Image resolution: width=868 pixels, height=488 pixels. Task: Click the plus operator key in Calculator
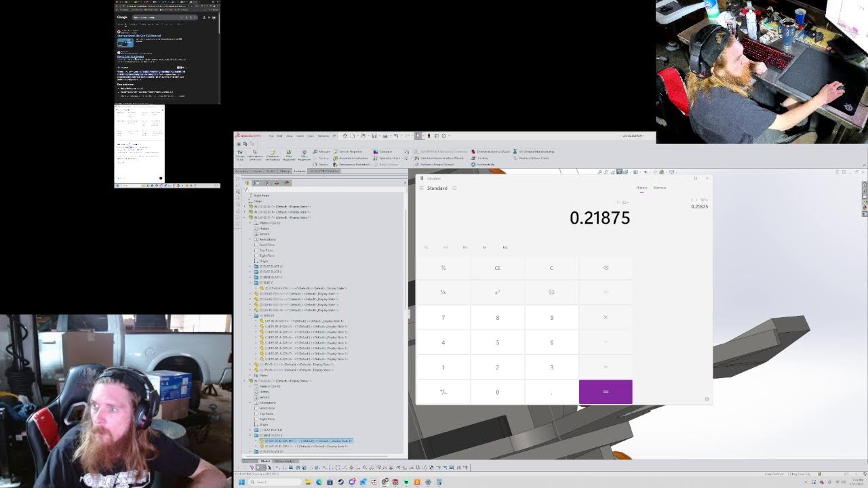[x=606, y=367]
